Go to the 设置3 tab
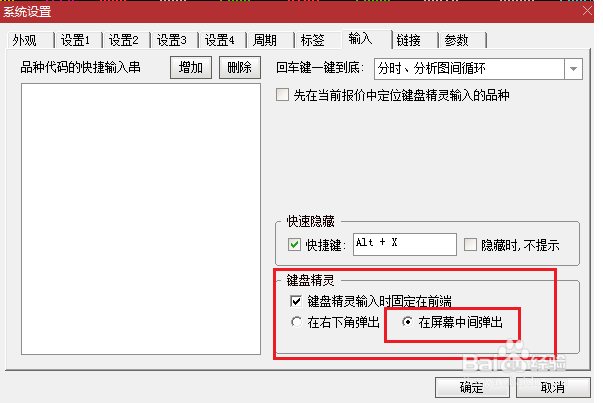 pyautogui.click(x=173, y=40)
